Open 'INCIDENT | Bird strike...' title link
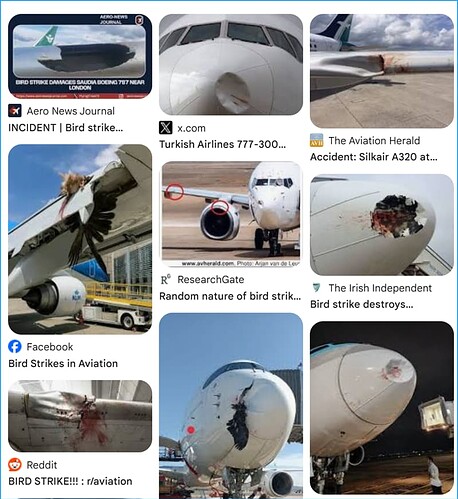The image size is (458, 499). click(66, 128)
